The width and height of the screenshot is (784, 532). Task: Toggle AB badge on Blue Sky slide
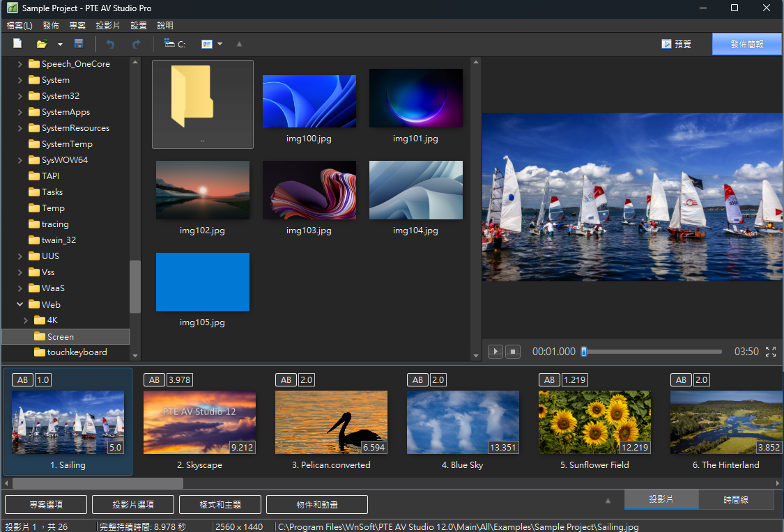coord(418,380)
